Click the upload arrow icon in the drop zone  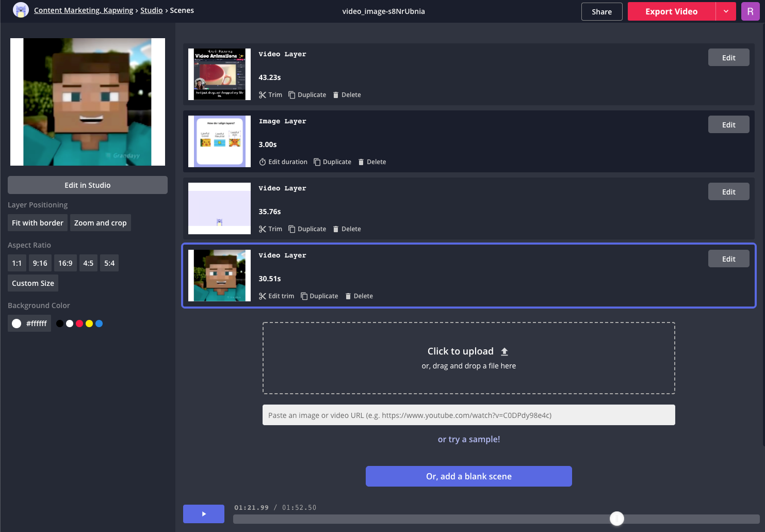[504, 351]
